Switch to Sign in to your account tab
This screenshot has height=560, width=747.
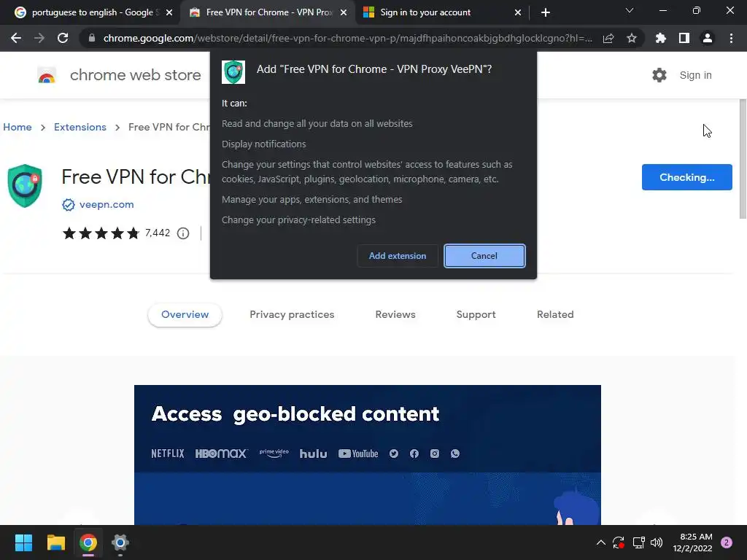pyautogui.click(x=442, y=12)
